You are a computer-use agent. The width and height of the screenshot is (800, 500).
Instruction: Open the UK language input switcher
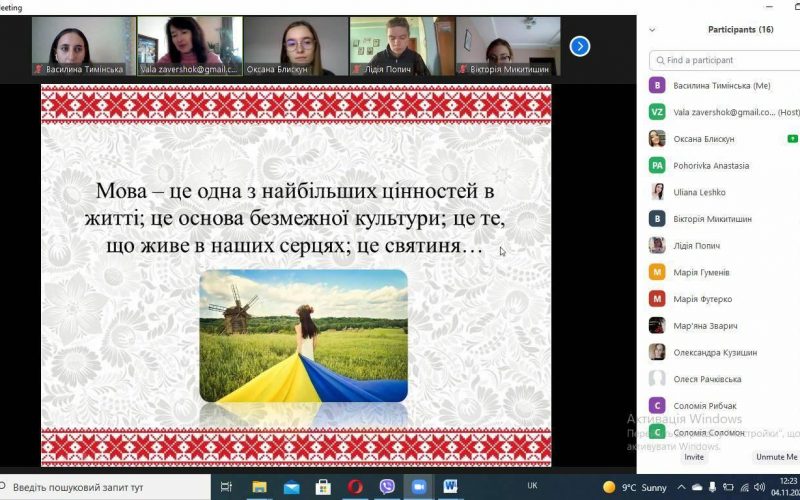pyautogui.click(x=532, y=487)
